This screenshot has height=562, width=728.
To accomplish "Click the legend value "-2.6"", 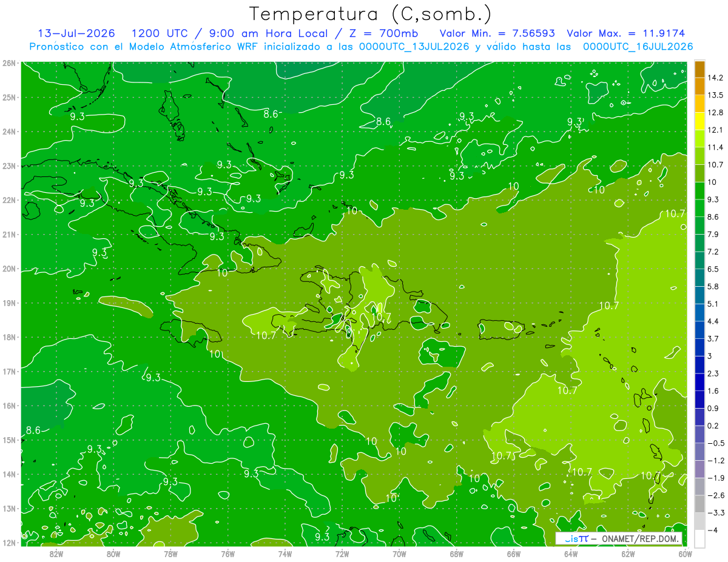I will (x=716, y=495).
